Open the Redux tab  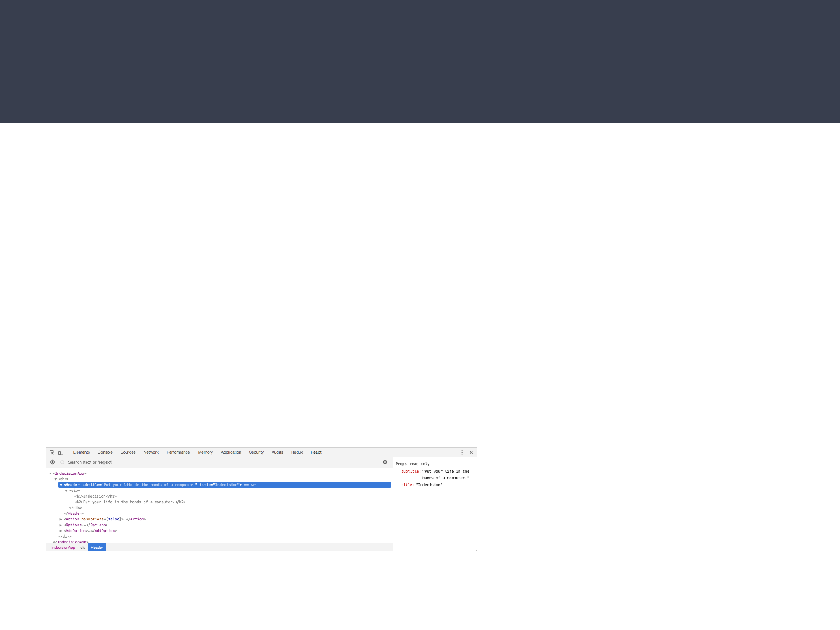tap(297, 452)
